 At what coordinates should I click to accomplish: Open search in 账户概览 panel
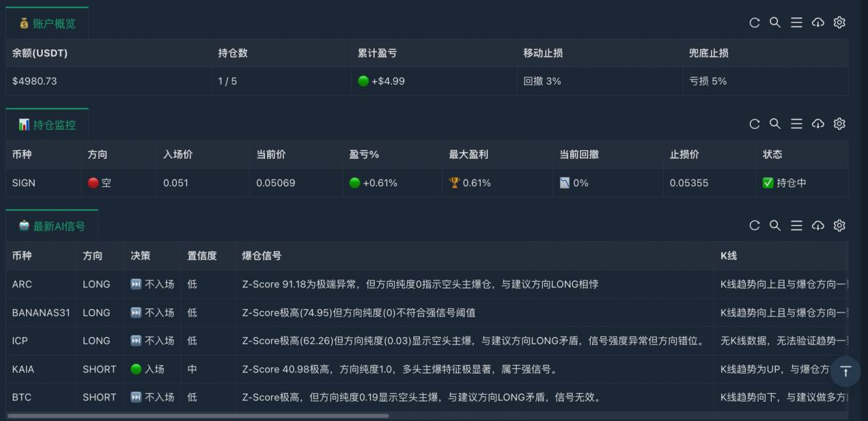click(x=775, y=23)
